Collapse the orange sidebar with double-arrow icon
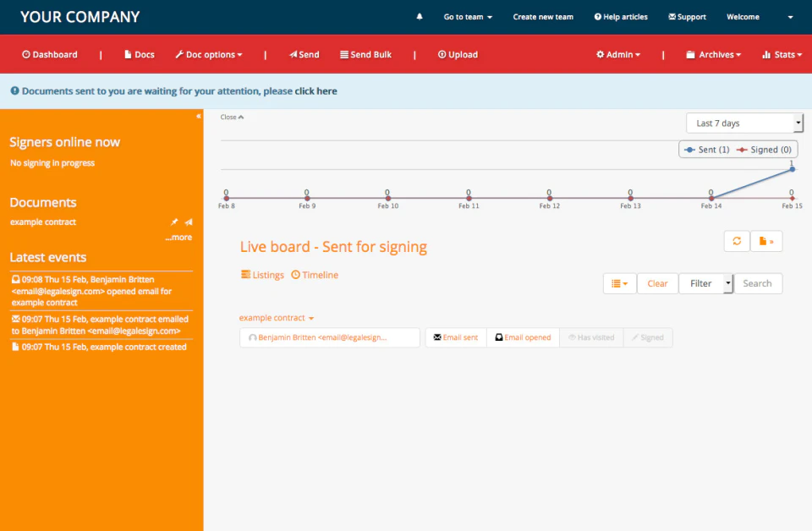This screenshot has height=531, width=812. (198, 117)
